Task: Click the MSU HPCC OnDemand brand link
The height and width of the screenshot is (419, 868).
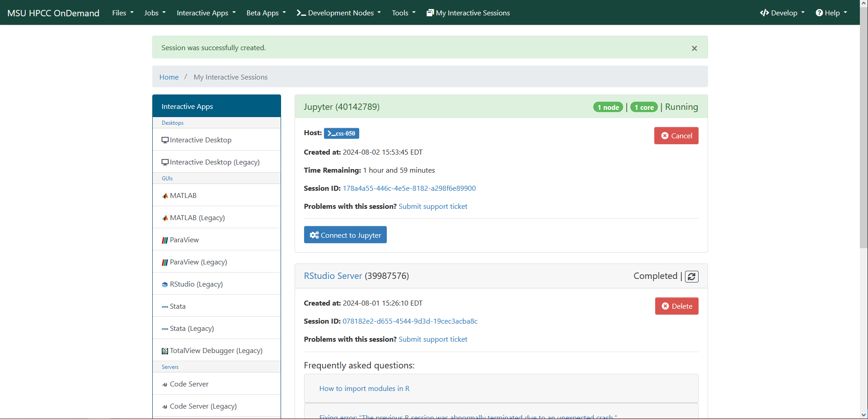Action: (53, 13)
